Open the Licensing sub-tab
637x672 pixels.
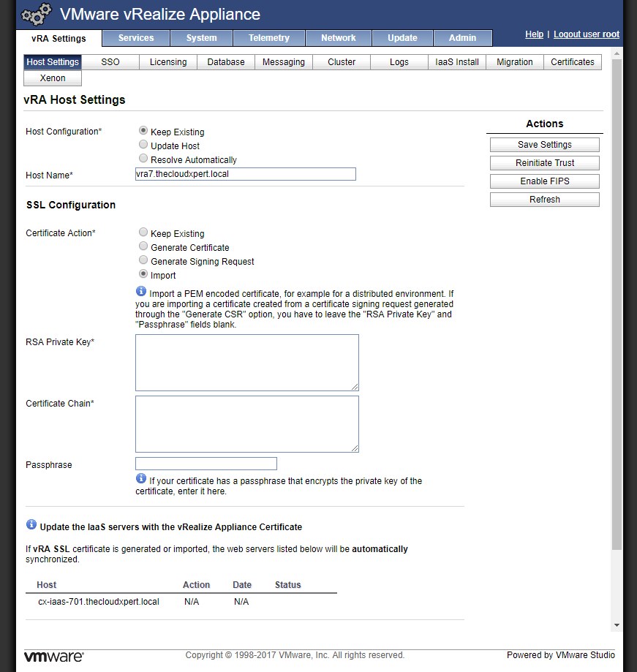pyautogui.click(x=168, y=62)
